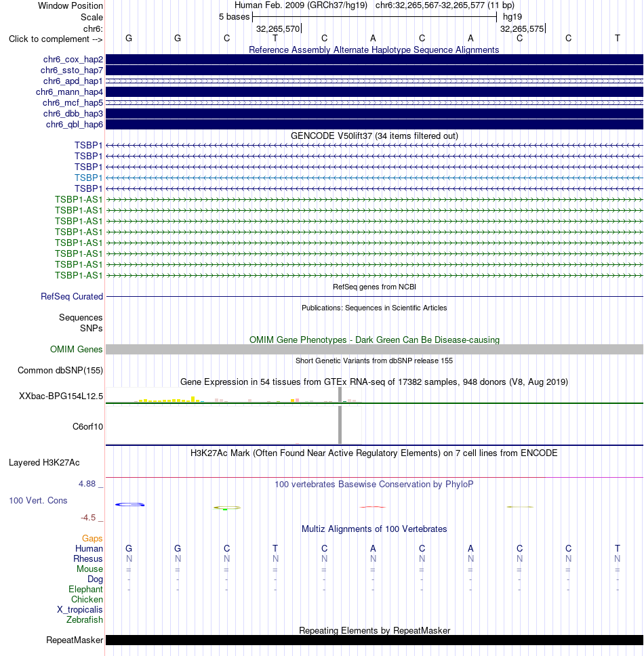The image size is (644, 656).
Task: Click 'Click to complement -->' label
Action: coord(56,39)
